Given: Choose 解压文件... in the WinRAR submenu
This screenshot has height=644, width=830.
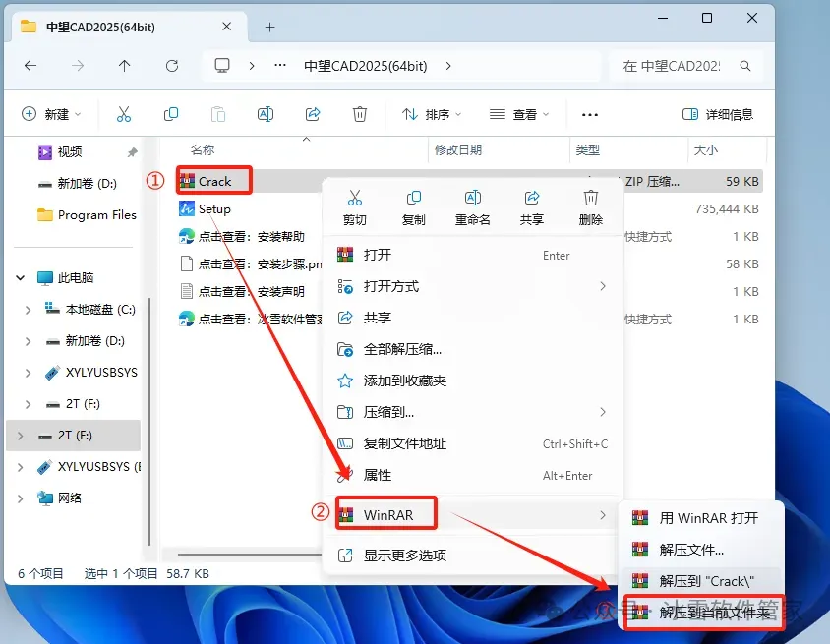Looking at the screenshot, I should [701, 550].
